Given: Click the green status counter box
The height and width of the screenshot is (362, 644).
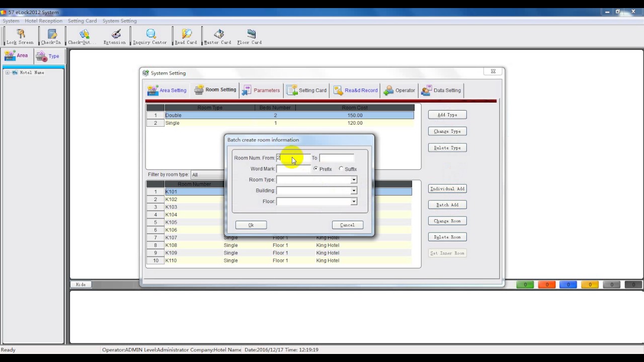Looking at the screenshot, I should [x=525, y=285].
